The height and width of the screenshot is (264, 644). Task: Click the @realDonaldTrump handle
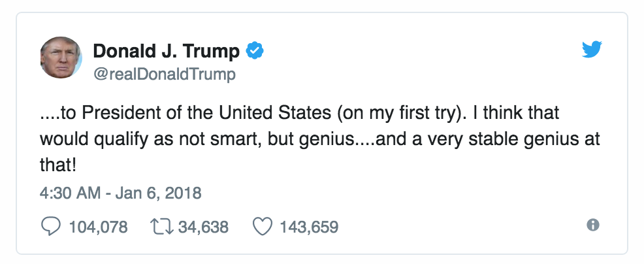[165, 74]
